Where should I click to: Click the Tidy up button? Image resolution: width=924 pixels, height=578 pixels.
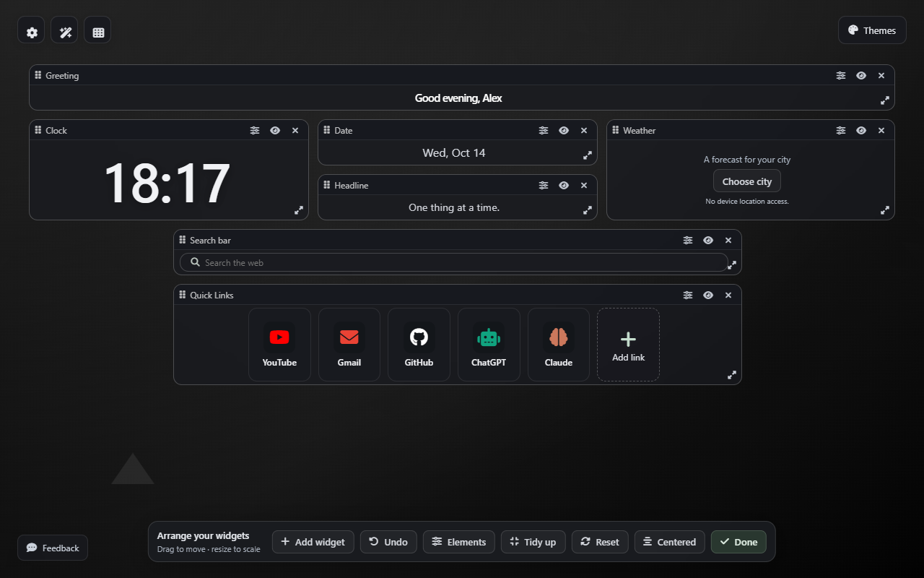(x=533, y=542)
